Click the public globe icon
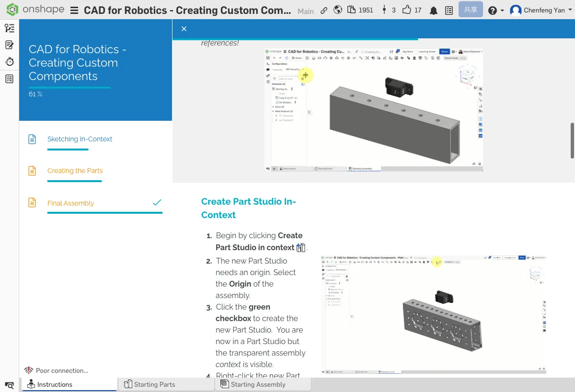The width and height of the screenshot is (575, 392). tap(338, 10)
